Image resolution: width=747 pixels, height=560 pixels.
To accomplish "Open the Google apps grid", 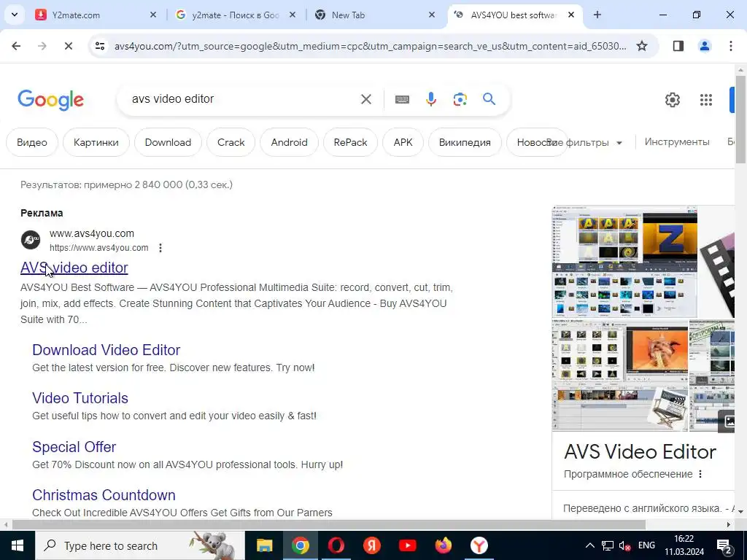I will pyautogui.click(x=706, y=100).
